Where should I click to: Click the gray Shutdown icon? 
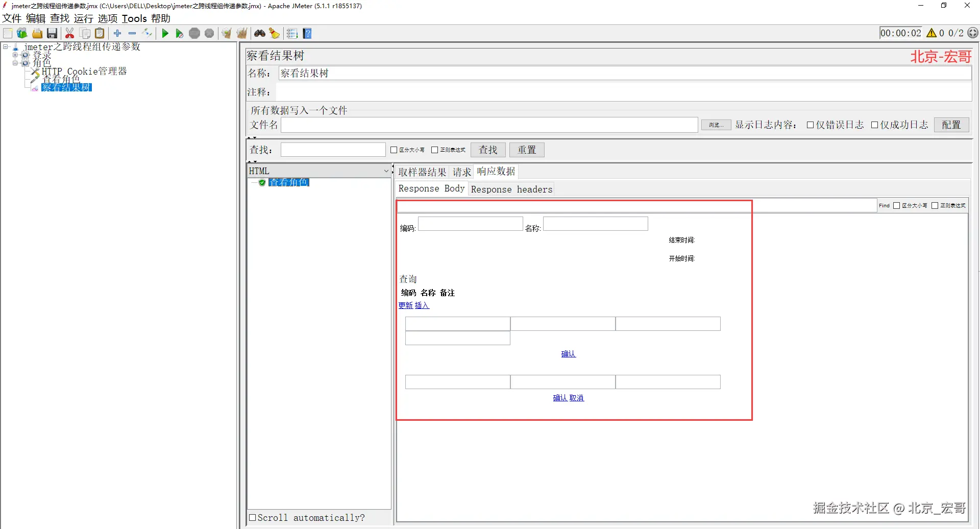pyautogui.click(x=209, y=34)
